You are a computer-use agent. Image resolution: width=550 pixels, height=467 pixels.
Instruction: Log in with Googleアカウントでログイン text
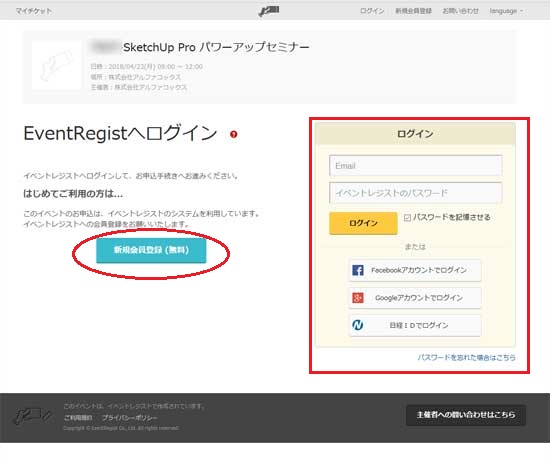419,298
